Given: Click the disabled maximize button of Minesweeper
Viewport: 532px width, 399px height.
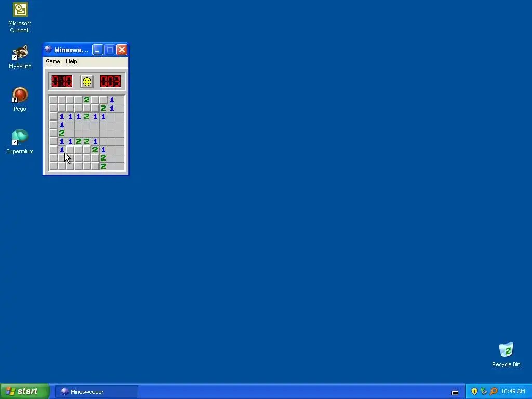Looking at the screenshot, I should click(x=110, y=50).
